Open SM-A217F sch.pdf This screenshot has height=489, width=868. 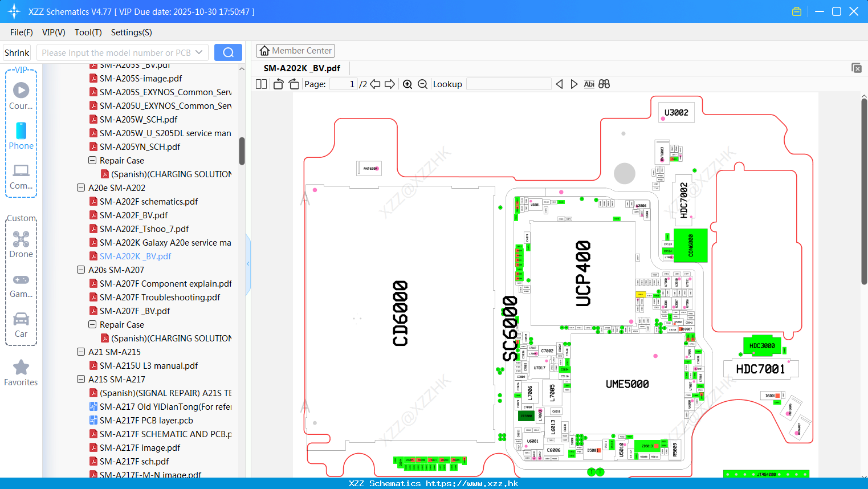(x=134, y=461)
